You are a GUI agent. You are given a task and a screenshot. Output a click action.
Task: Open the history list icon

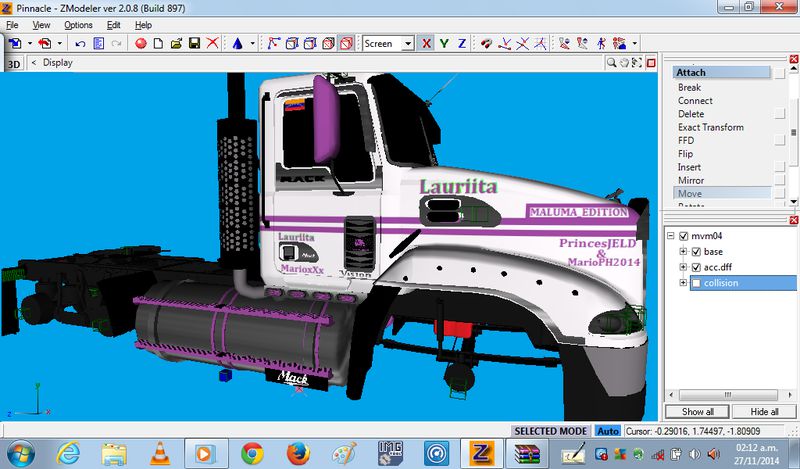click(98, 44)
